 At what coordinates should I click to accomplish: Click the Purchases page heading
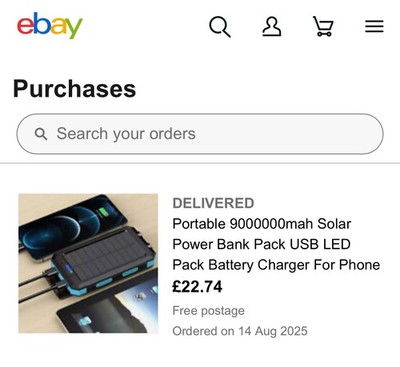tap(75, 89)
